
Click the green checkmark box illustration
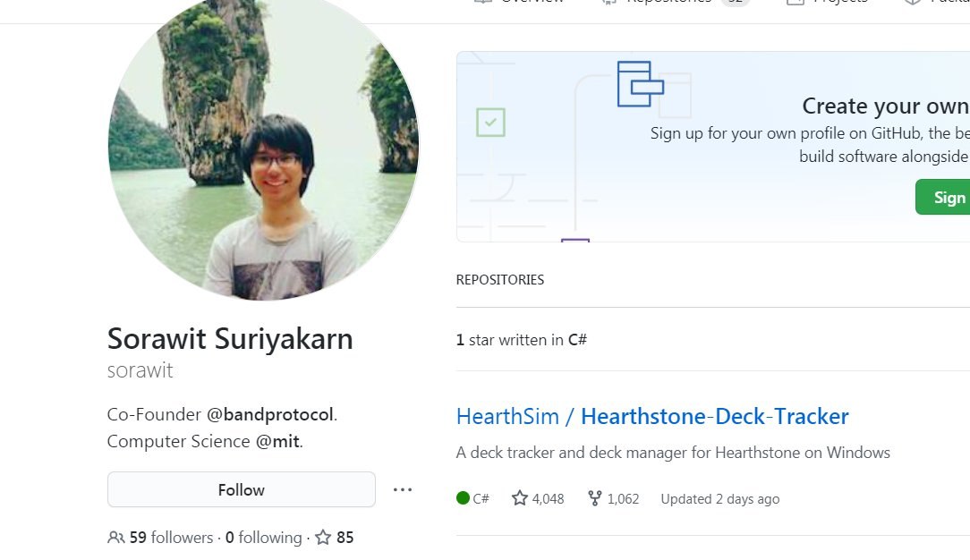point(490,123)
